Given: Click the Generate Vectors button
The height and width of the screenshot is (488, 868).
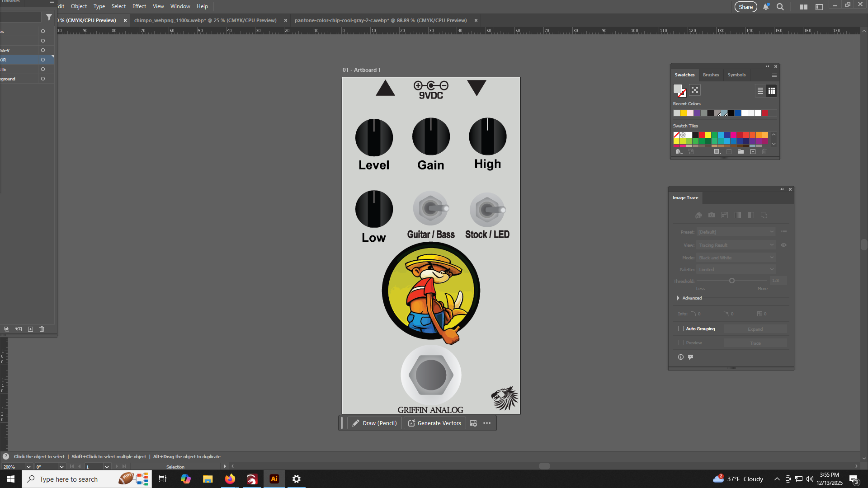Looking at the screenshot, I should click(x=434, y=423).
